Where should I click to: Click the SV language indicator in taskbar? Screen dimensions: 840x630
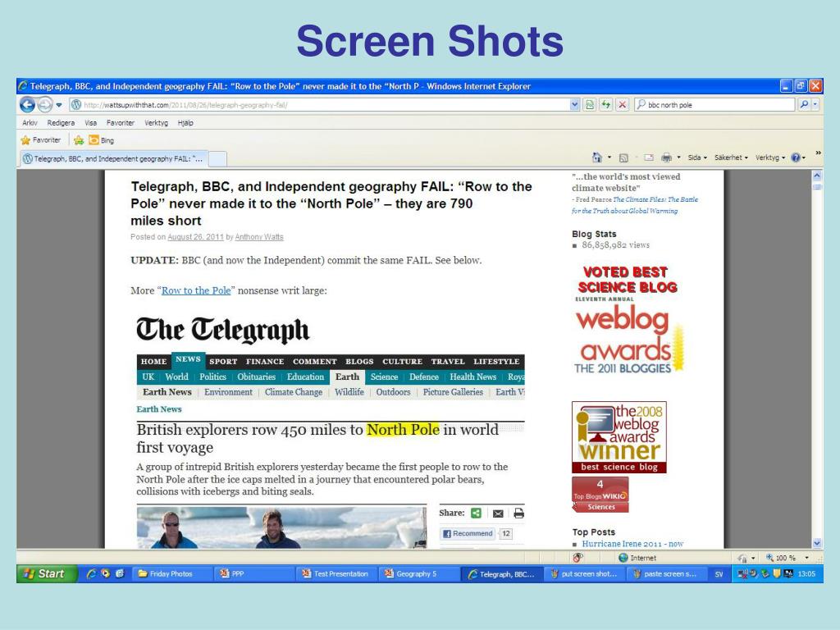(719, 573)
